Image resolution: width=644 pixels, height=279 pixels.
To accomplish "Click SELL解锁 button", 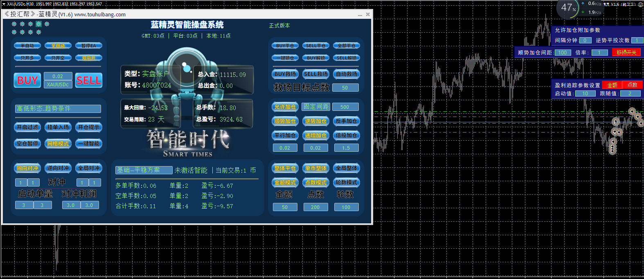I will [347, 58].
